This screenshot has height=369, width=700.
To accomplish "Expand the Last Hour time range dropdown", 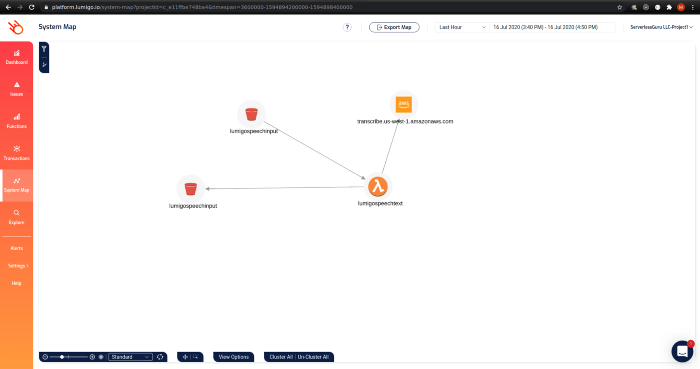I will pyautogui.click(x=462, y=27).
